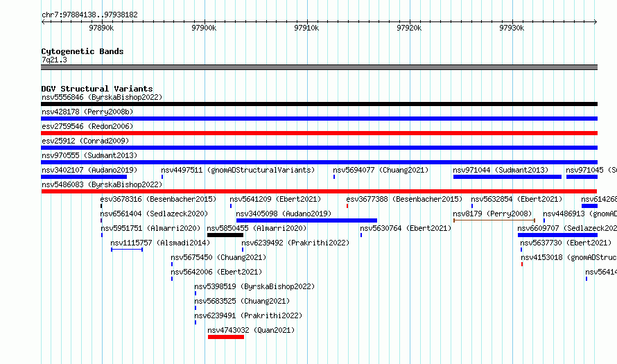Select black bar under nsv5850455
This screenshot has height=364, width=617.
pyautogui.click(x=225, y=235)
